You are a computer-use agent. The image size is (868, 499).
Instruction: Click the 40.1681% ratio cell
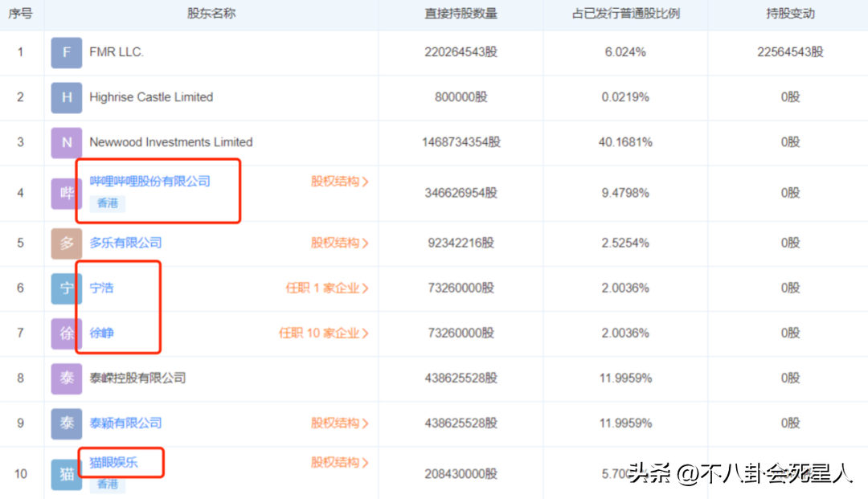coord(625,142)
